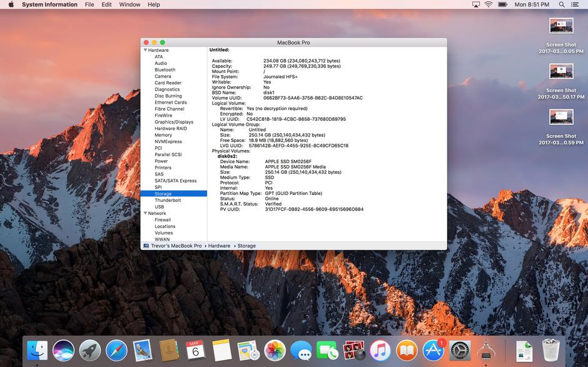Image resolution: width=588 pixels, height=367 pixels.
Task: Check the battery status icon
Action: click(x=502, y=4)
